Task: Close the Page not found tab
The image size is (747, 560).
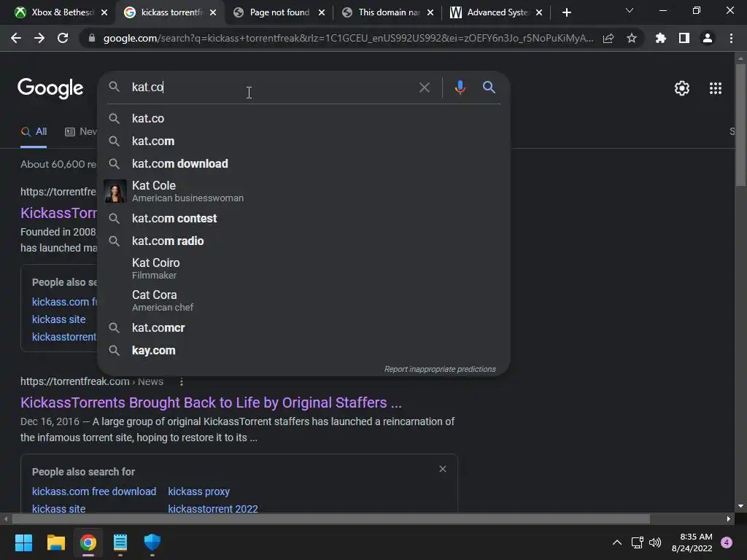Action: point(322,12)
